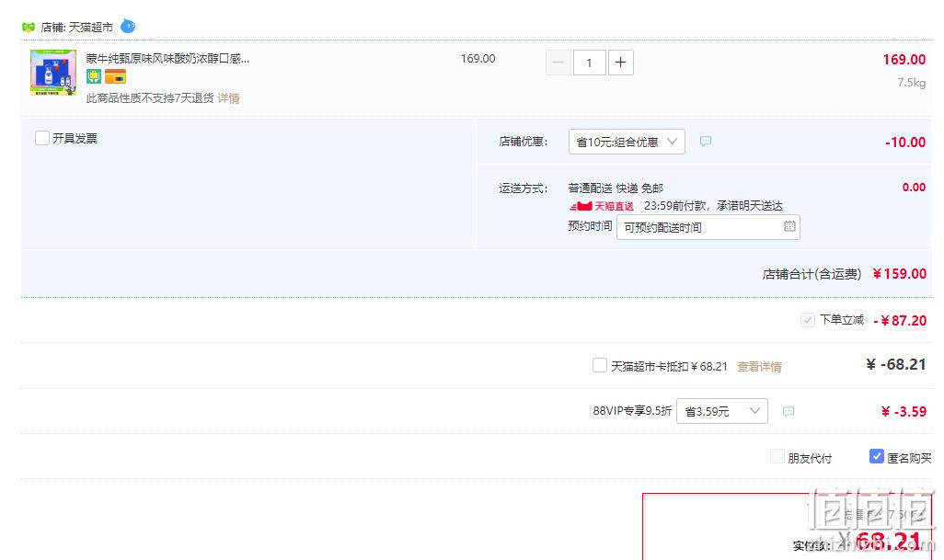Image resolution: width=944 pixels, height=560 pixels.
Task: Click the -¥87.20 order discount amount
Action: pos(900,321)
